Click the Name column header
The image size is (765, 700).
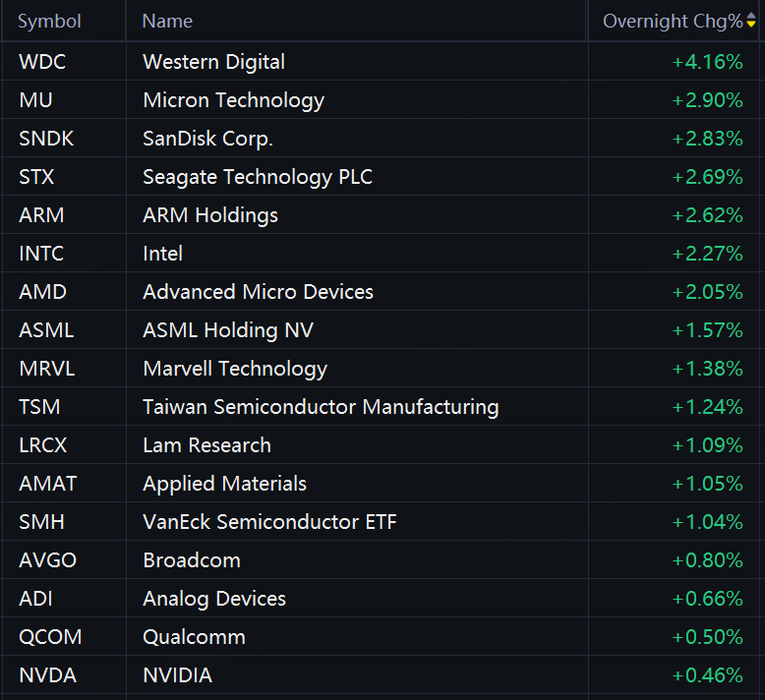[x=167, y=22]
